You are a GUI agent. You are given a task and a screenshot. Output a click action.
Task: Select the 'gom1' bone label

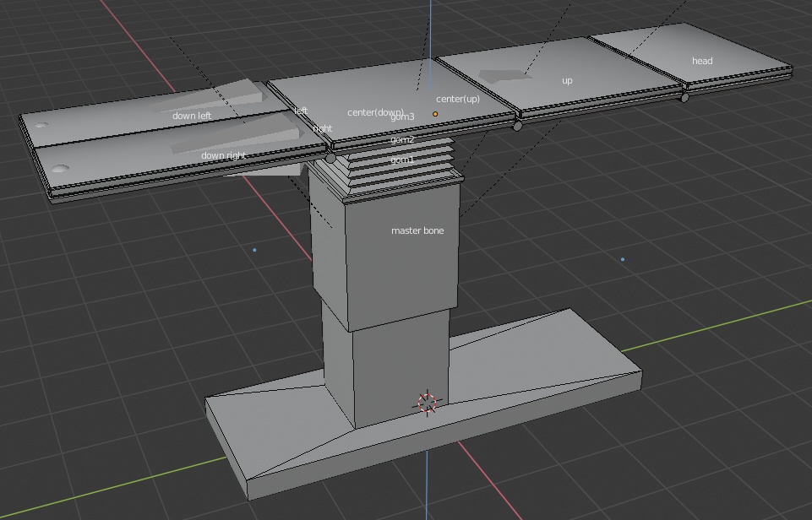[402, 160]
